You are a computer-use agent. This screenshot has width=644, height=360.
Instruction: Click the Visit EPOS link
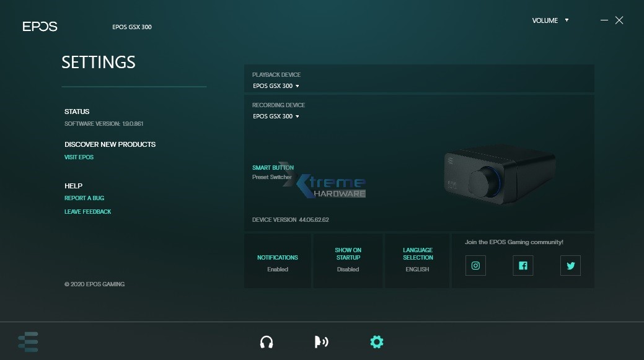coord(79,157)
